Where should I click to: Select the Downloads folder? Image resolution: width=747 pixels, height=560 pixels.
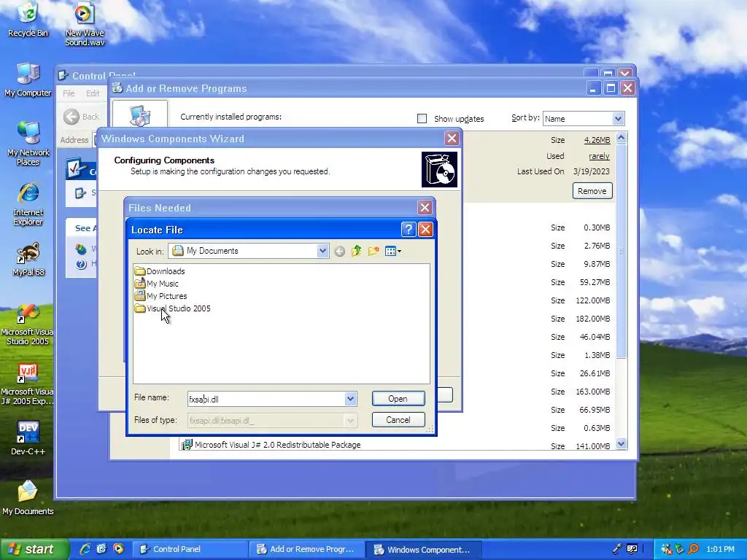tap(160, 271)
